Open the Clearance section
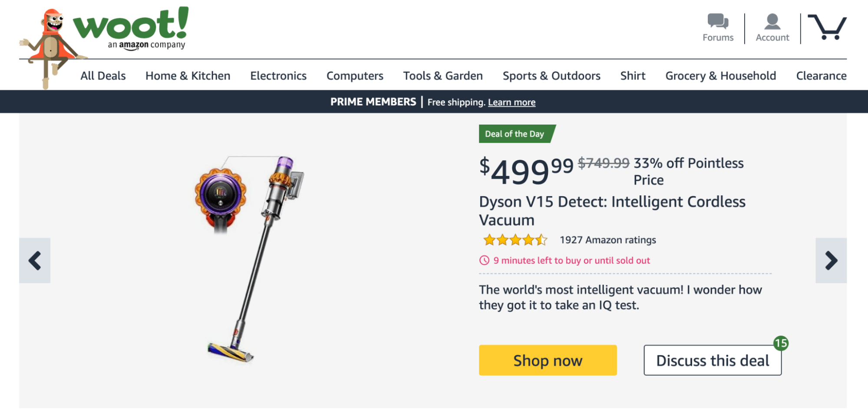The width and height of the screenshot is (868, 409). click(821, 76)
